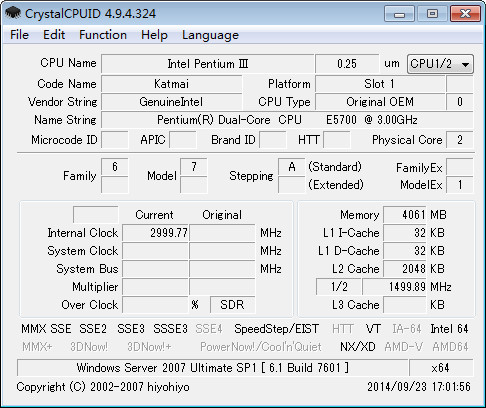Viewport: 486px width, 408px height.
Task: Close the CrystalCPUID window
Action: [x=465, y=14]
